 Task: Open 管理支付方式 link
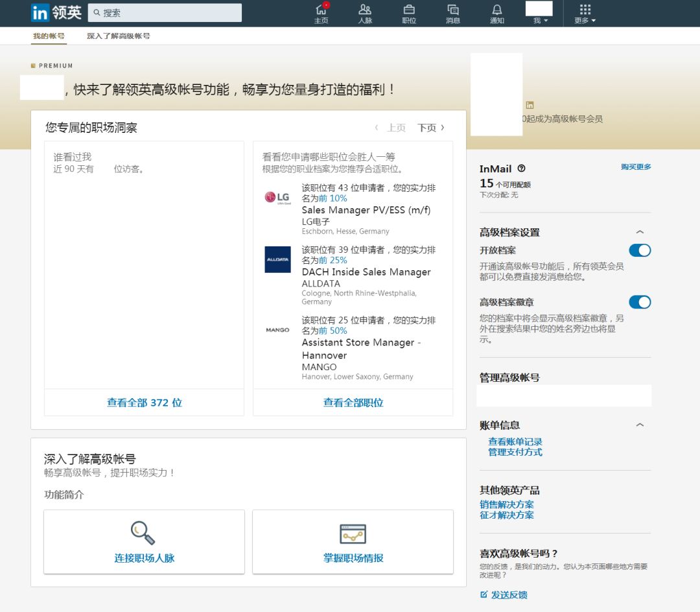515,452
